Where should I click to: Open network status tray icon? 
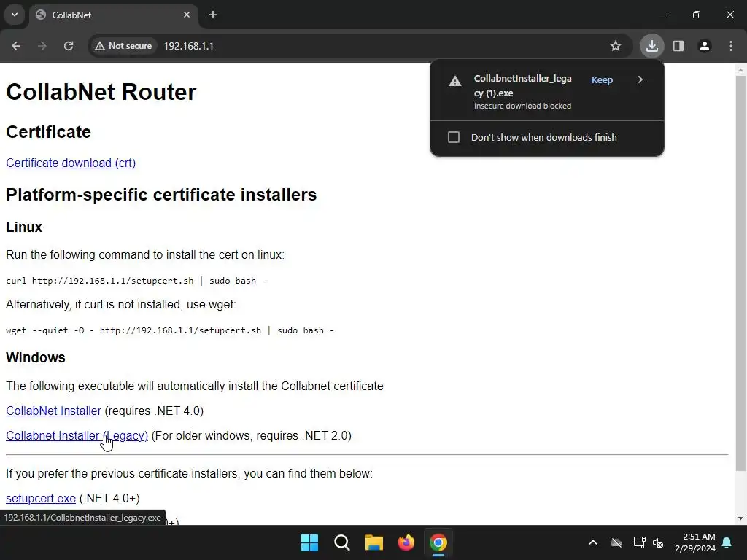click(639, 542)
